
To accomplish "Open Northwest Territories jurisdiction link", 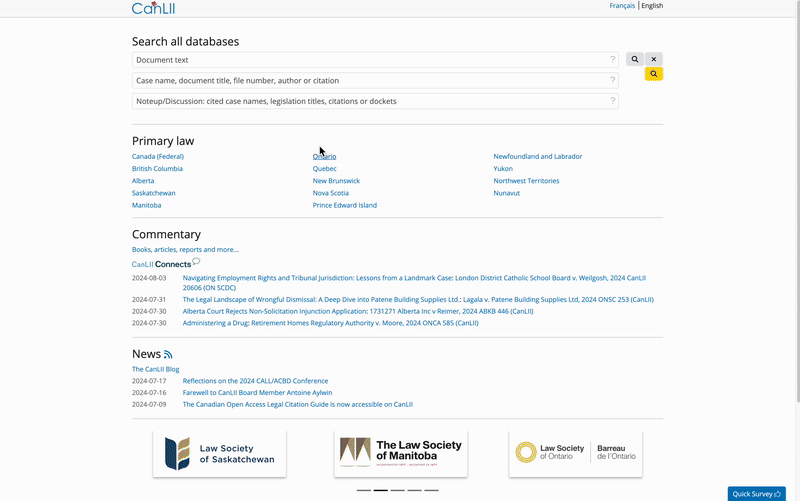I will pos(526,181).
